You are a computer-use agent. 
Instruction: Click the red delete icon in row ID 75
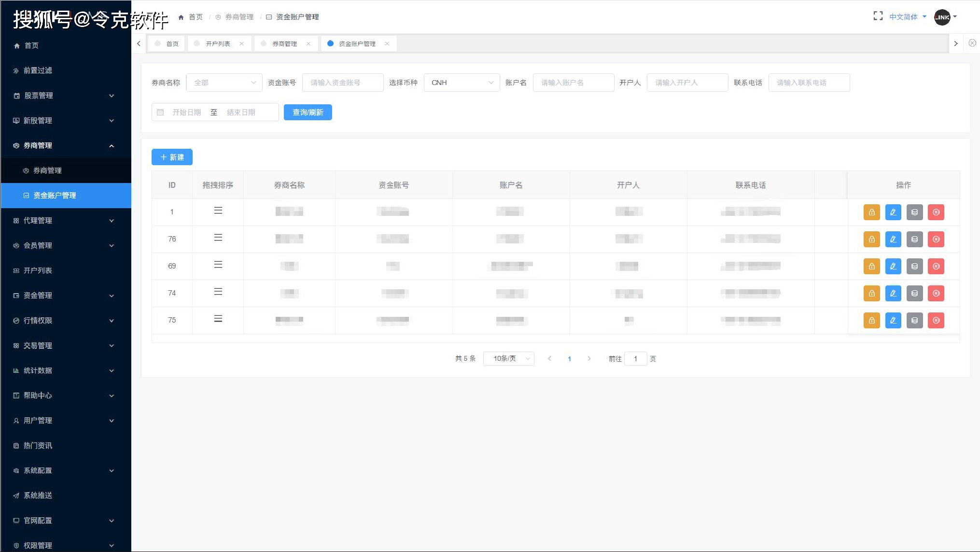[936, 320]
